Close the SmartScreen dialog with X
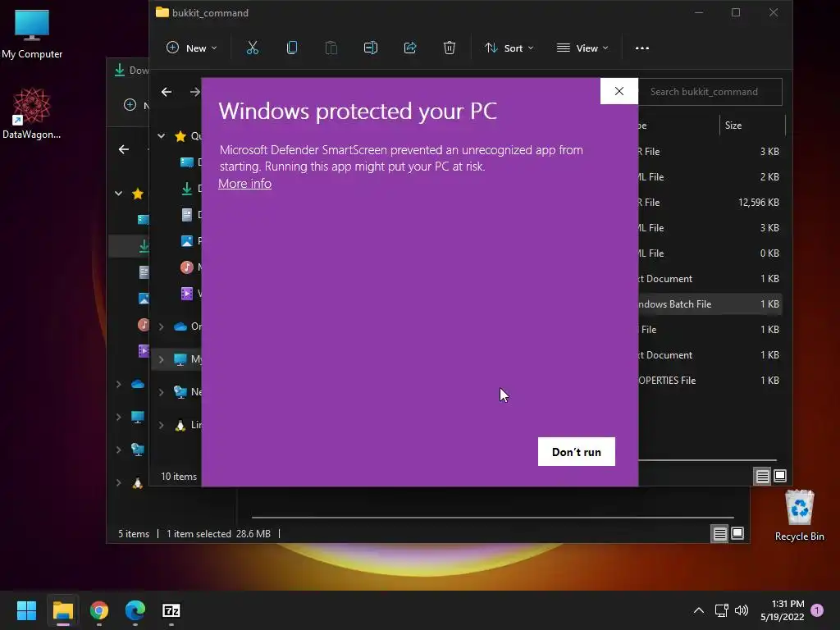Image resolution: width=840 pixels, height=630 pixels. tap(619, 91)
